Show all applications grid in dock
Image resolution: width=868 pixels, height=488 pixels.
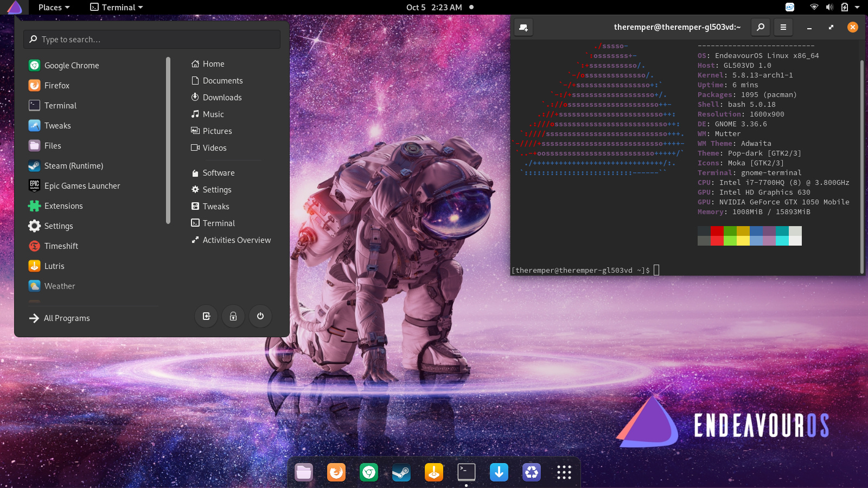click(564, 472)
